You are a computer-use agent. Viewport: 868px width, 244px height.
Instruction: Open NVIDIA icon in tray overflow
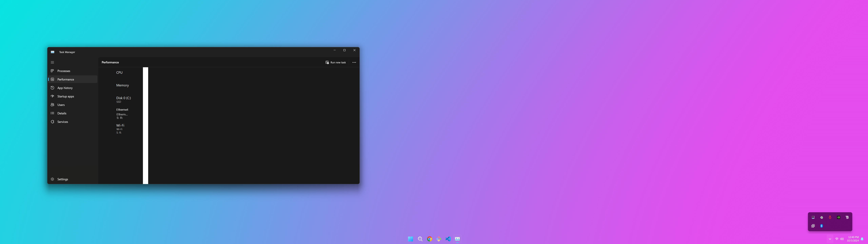tap(838, 217)
